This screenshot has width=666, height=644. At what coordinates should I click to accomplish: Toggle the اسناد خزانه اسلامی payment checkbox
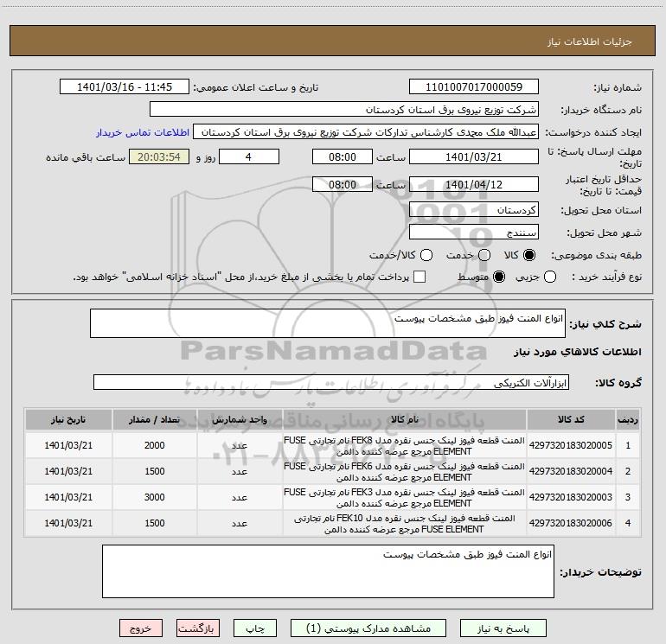(x=419, y=277)
